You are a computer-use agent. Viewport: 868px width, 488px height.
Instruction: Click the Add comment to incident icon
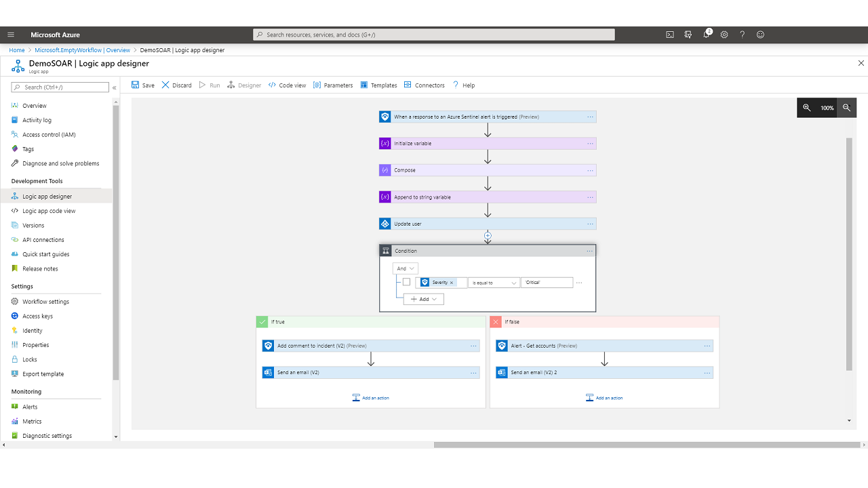pos(269,346)
